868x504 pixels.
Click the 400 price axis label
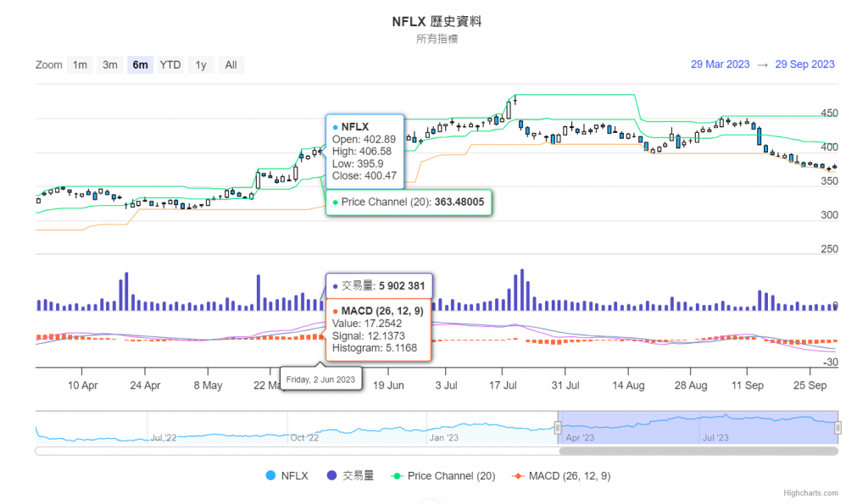829,147
